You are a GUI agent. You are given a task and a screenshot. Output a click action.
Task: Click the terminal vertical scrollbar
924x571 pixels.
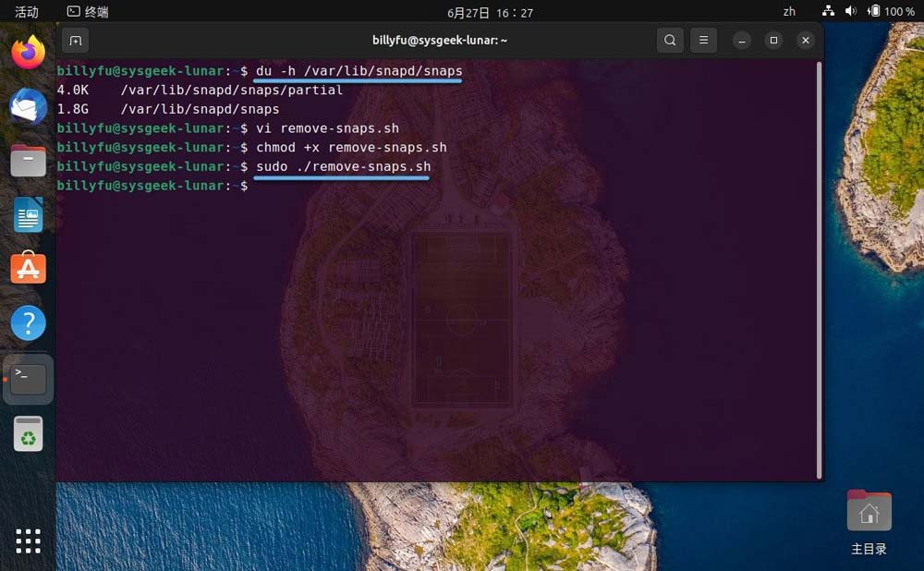click(x=819, y=271)
